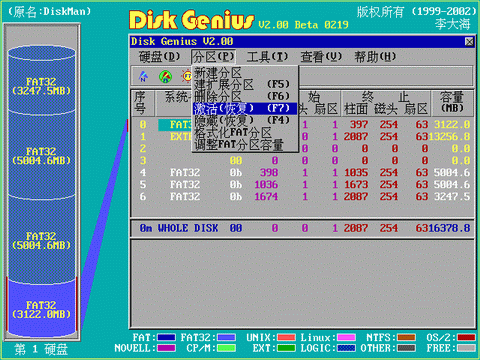Choose 删除分区 (F6) menu entry
Screen dimensions: 480x360
(245, 96)
